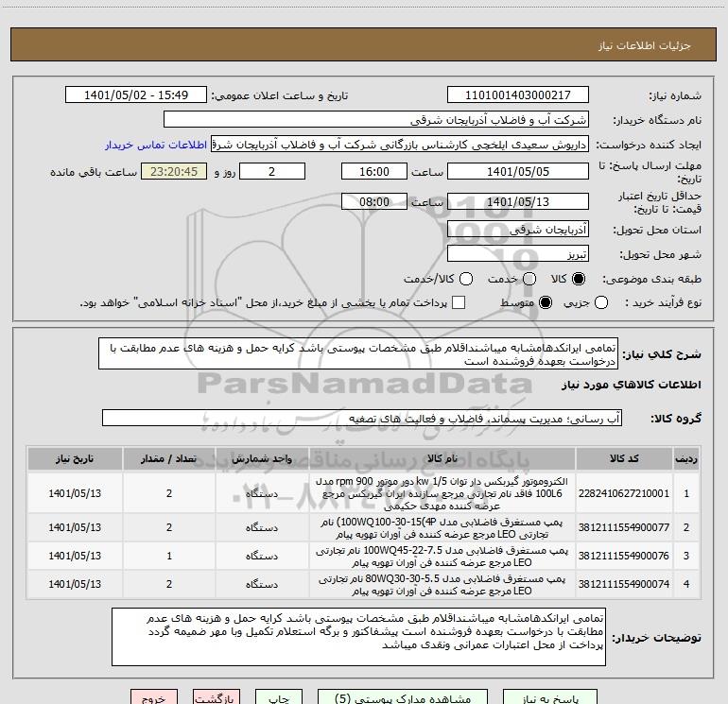This screenshot has height=704, width=728.
Task: Select the کالا/خدمت radio button
Action: tap(466, 279)
